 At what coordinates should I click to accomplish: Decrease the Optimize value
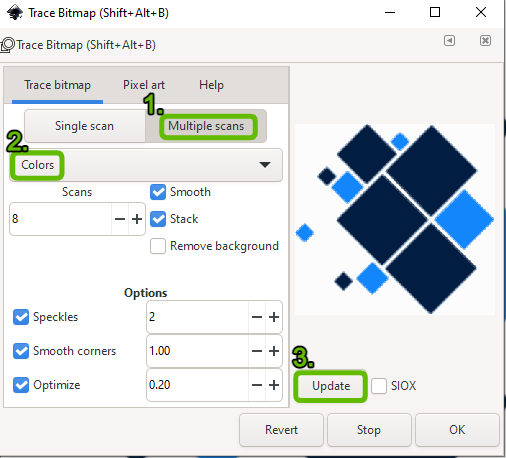coord(257,385)
